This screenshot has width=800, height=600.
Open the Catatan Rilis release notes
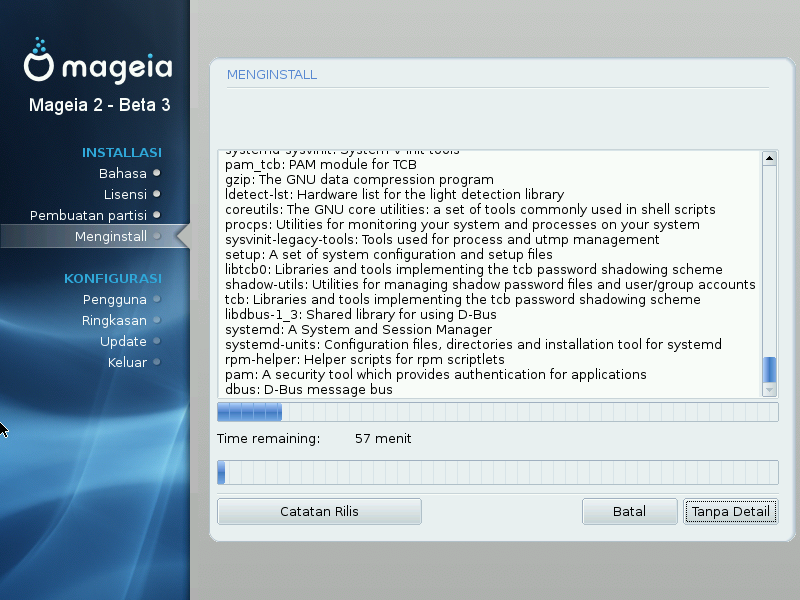pos(319,511)
